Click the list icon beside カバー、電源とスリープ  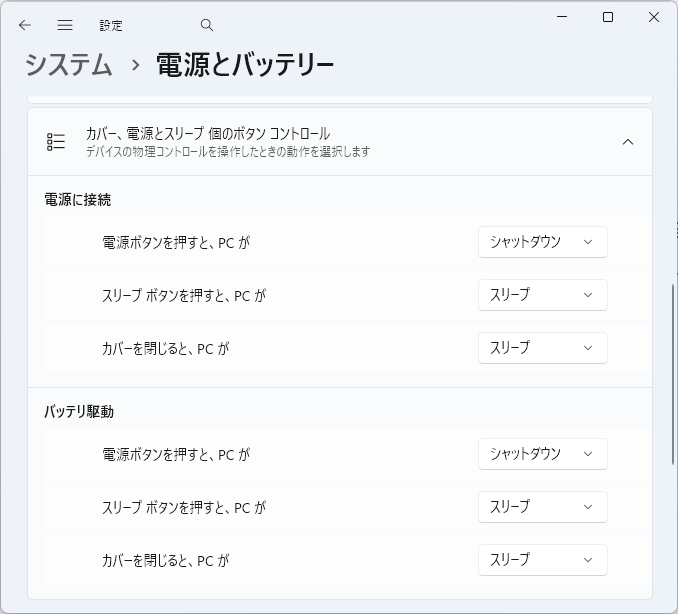point(56,142)
